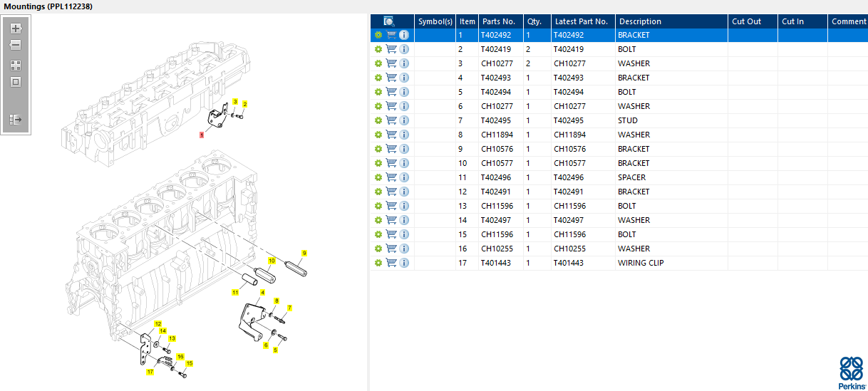
Task: Click gear icon for item 3 WASHER
Action: click(x=378, y=63)
